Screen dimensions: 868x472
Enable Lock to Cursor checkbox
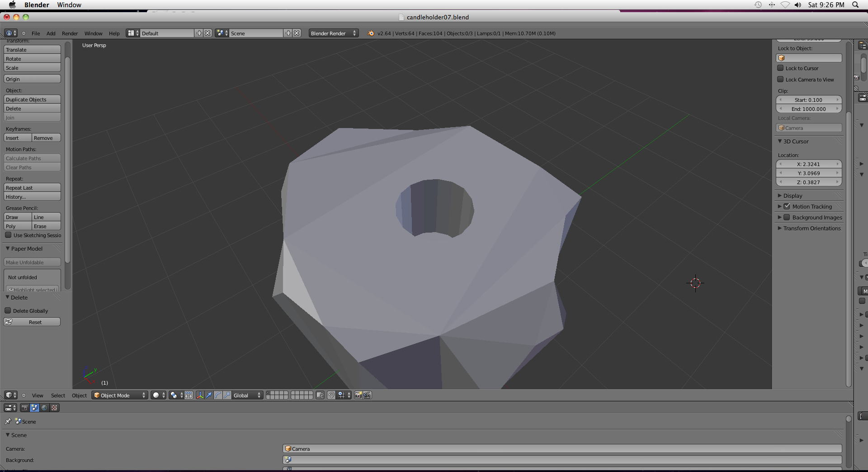pos(780,68)
